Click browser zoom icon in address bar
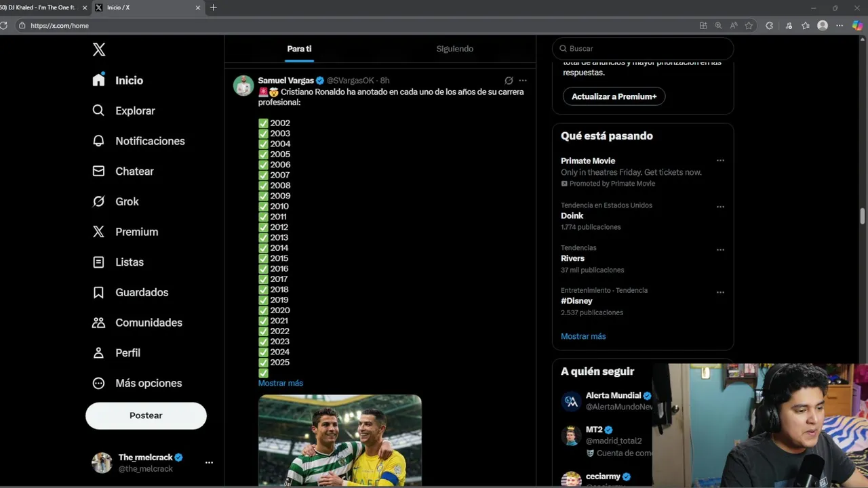The image size is (868, 488). 718,26
